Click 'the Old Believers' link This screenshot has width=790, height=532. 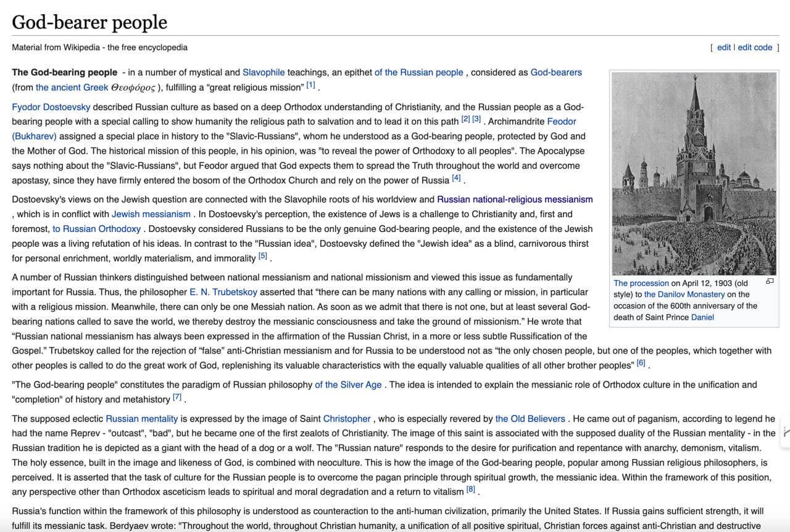click(530, 418)
